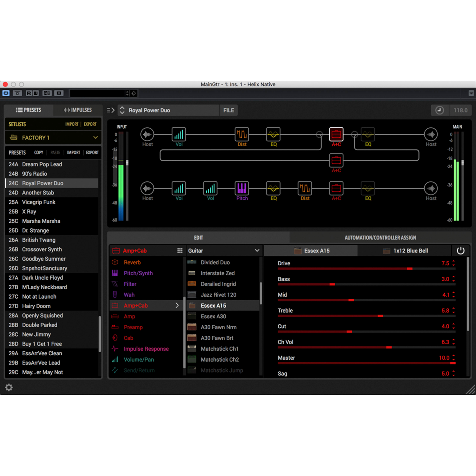This screenshot has height=476, width=476.
Task: Toggle the plugin power button in the toolbar
Action: 6,93
